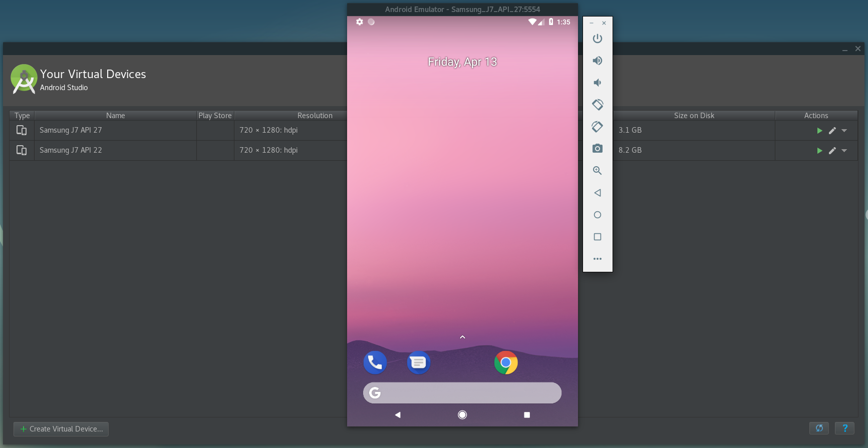Click the device type icon for API 22
The height and width of the screenshot is (448, 868).
(x=22, y=150)
